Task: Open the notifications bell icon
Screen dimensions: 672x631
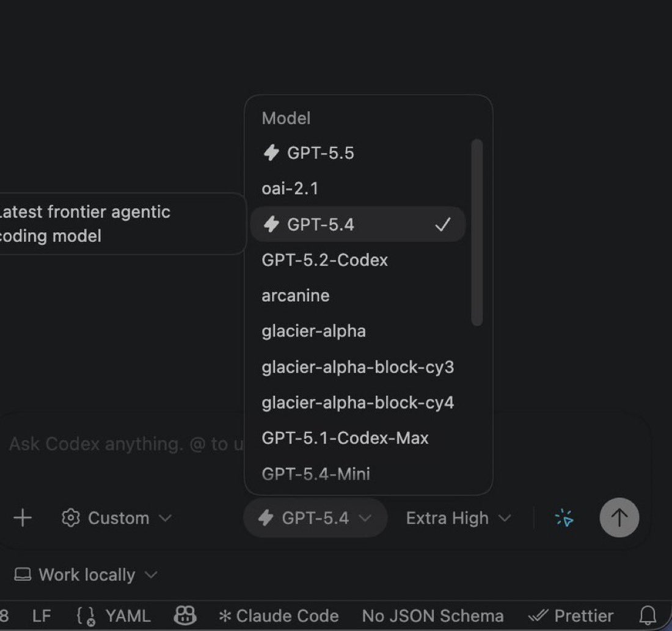Action: pyautogui.click(x=648, y=616)
